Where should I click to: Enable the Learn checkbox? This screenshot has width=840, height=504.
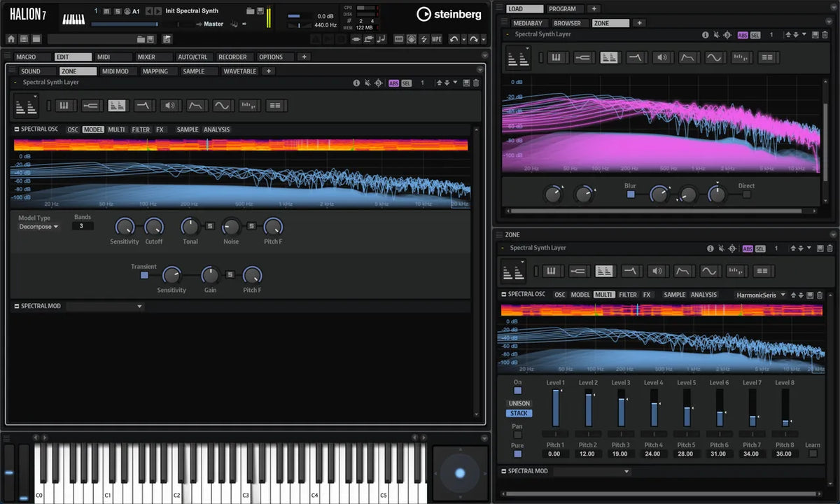point(813,454)
